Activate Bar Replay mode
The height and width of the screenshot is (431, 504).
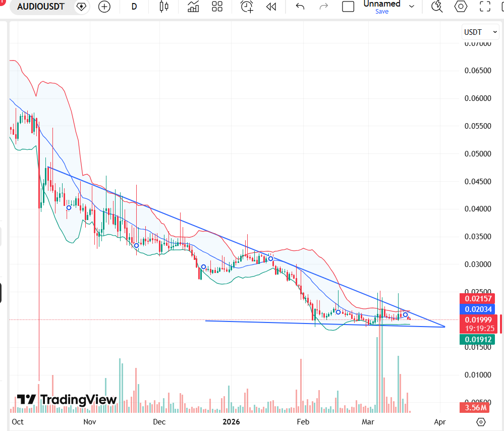click(271, 7)
